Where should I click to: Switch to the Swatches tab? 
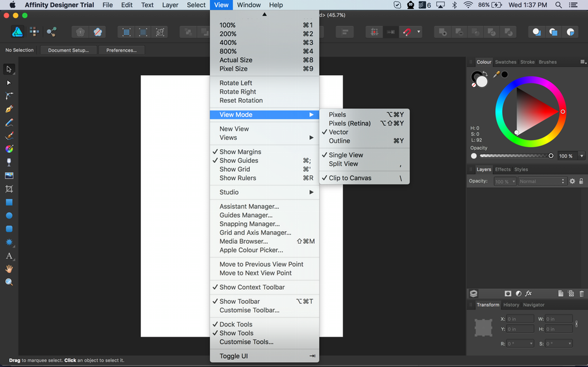point(505,62)
